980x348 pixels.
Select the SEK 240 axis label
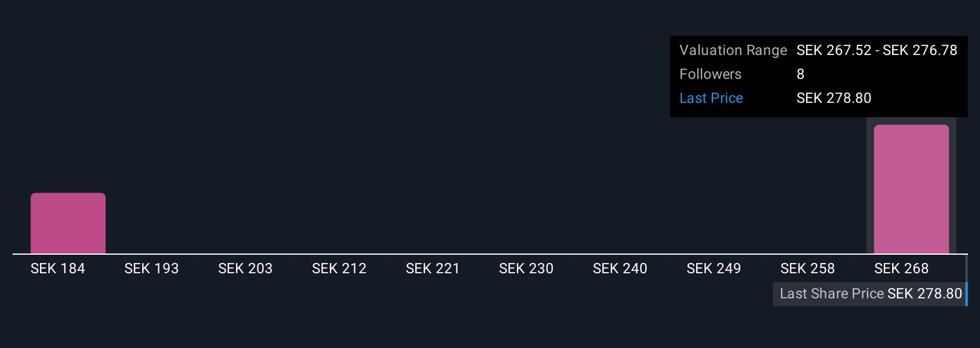(x=620, y=268)
